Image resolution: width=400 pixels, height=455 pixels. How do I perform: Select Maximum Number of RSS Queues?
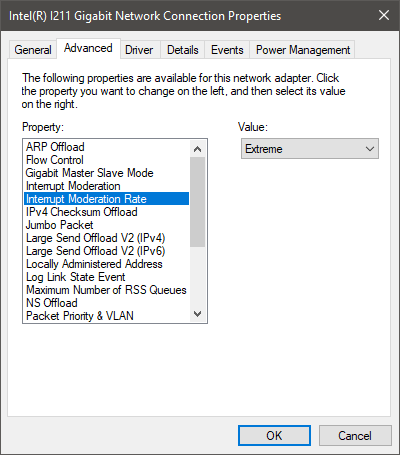point(107,290)
